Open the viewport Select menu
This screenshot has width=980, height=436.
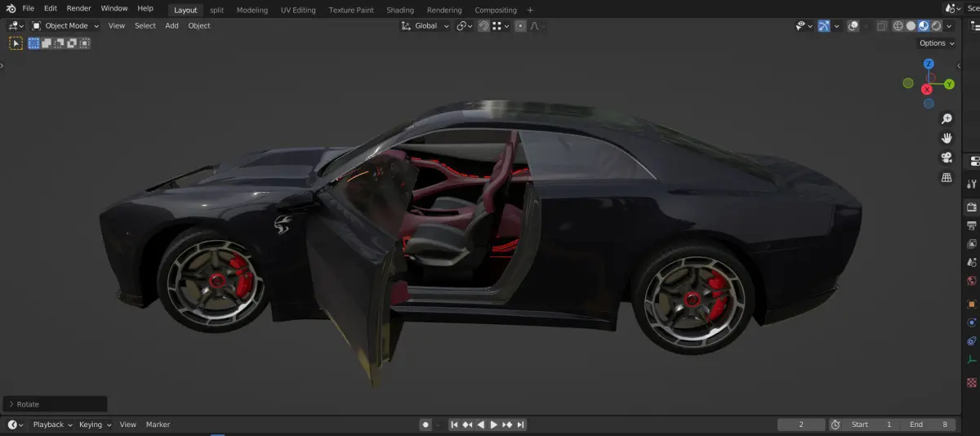145,25
